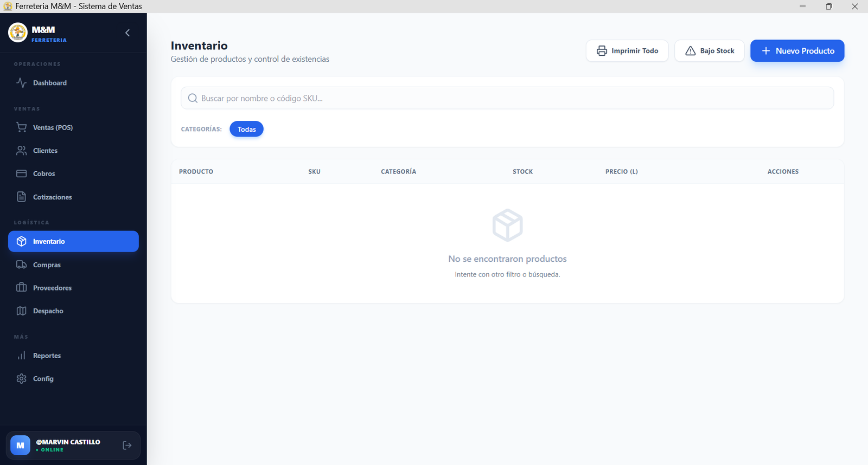Select the Proveedores briefcase icon
Screen dimensions: 868x465
click(21, 287)
